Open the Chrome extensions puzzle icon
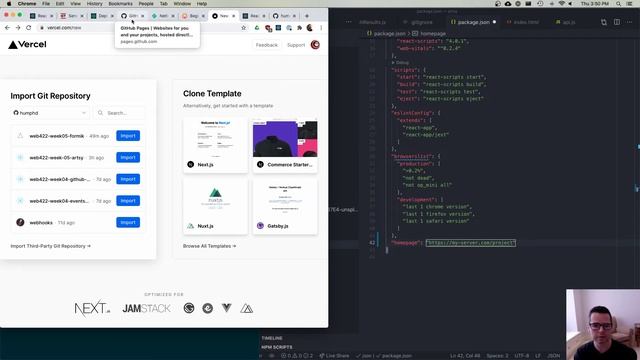640x360 pixels. 299,28
